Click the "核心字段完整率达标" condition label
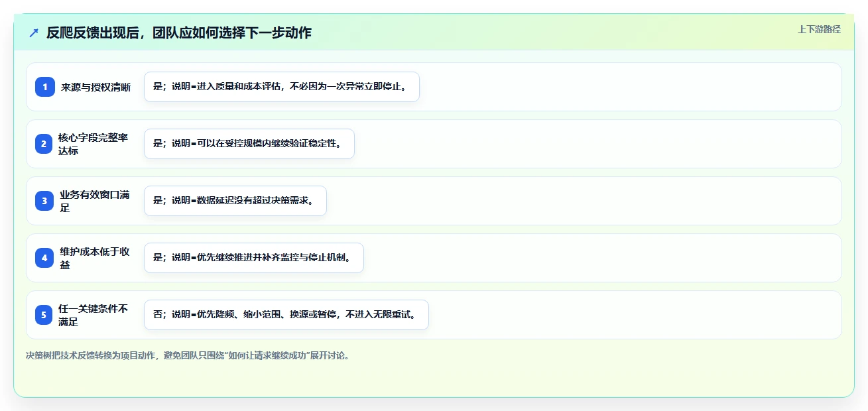 93,144
